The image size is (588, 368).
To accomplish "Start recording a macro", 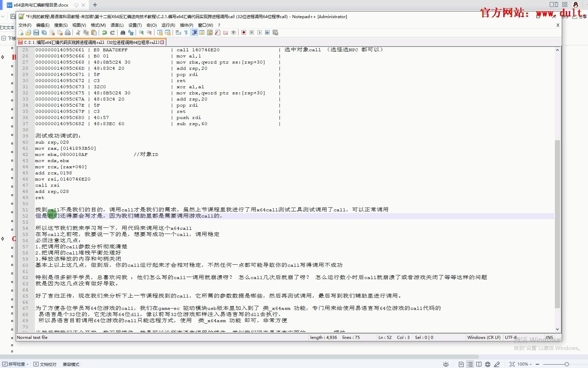I will click(244, 32).
